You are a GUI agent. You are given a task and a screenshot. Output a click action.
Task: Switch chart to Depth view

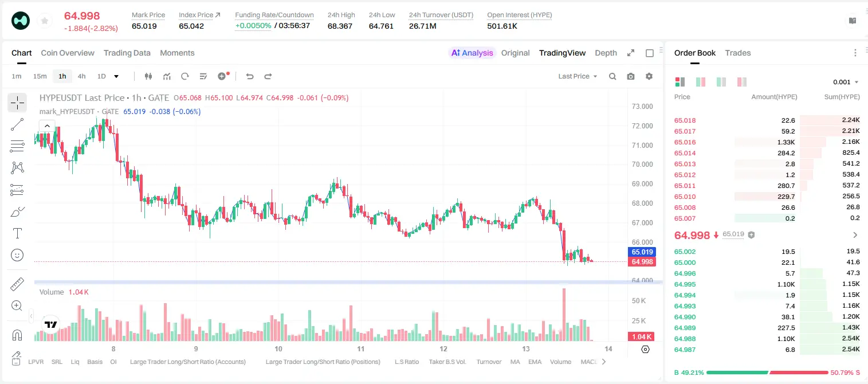pyautogui.click(x=606, y=53)
